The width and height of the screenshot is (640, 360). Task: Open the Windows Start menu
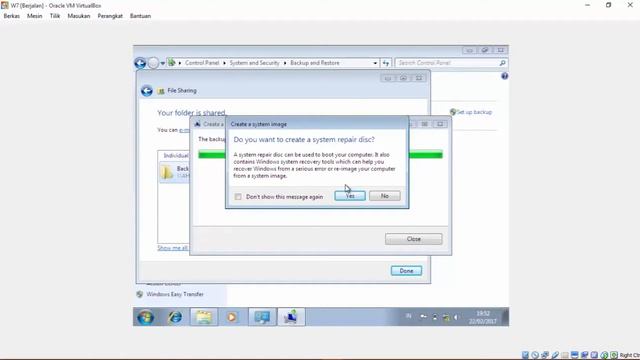point(145,317)
